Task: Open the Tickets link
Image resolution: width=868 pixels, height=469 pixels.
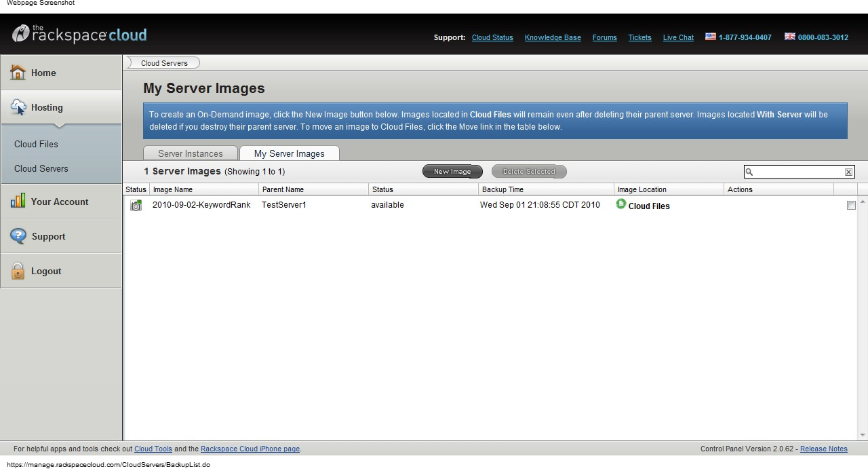Action: (x=639, y=37)
